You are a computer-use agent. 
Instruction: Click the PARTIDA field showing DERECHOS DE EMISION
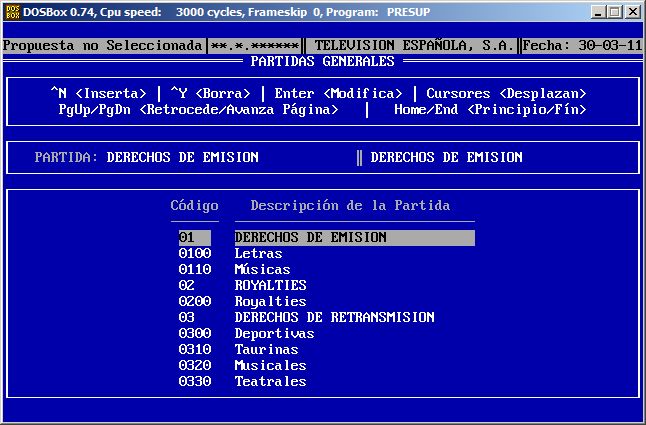[x=182, y=157]
